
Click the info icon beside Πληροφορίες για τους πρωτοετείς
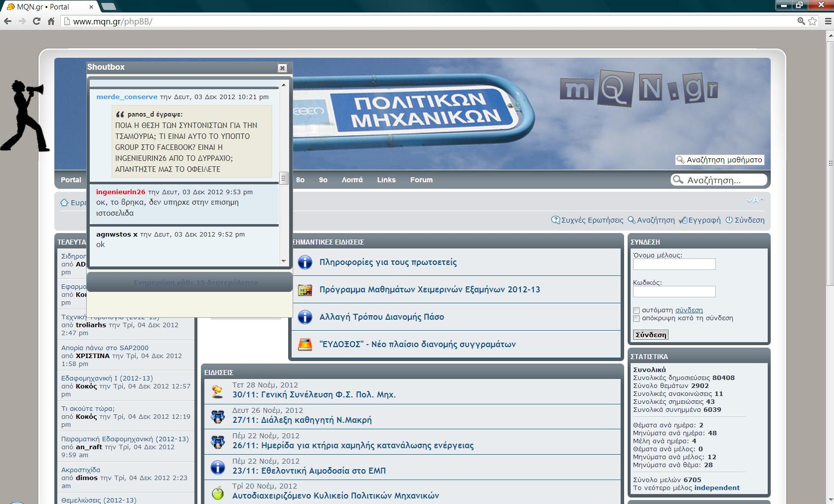305,262
